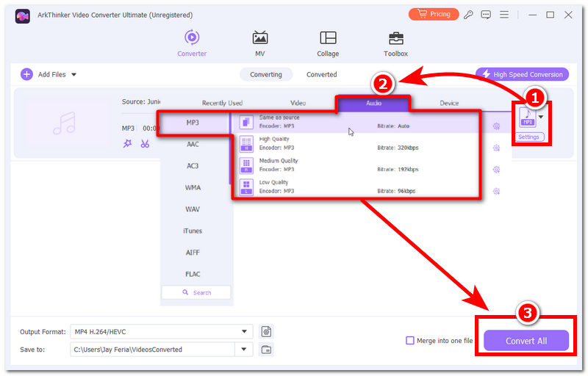
Task: Toggle High Speed Conversion
Action: point(522,74)
